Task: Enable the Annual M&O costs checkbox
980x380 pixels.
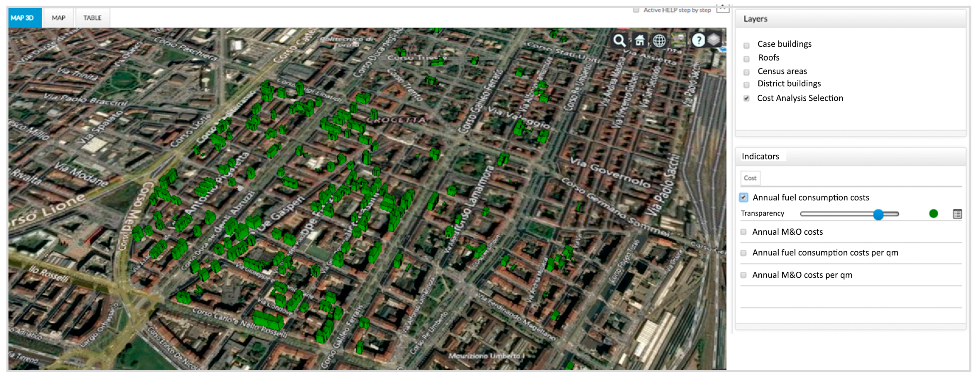Action: pyautogui.click(x=744, y=232)
